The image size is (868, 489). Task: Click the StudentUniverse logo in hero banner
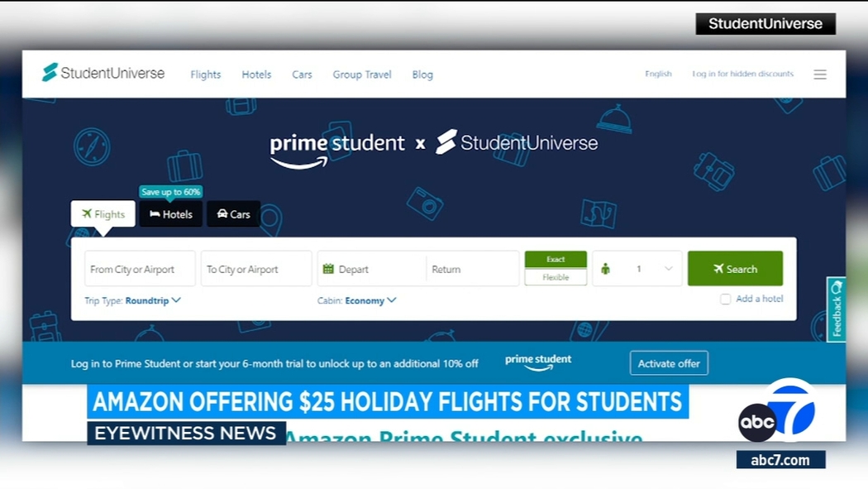pos(516,143)
